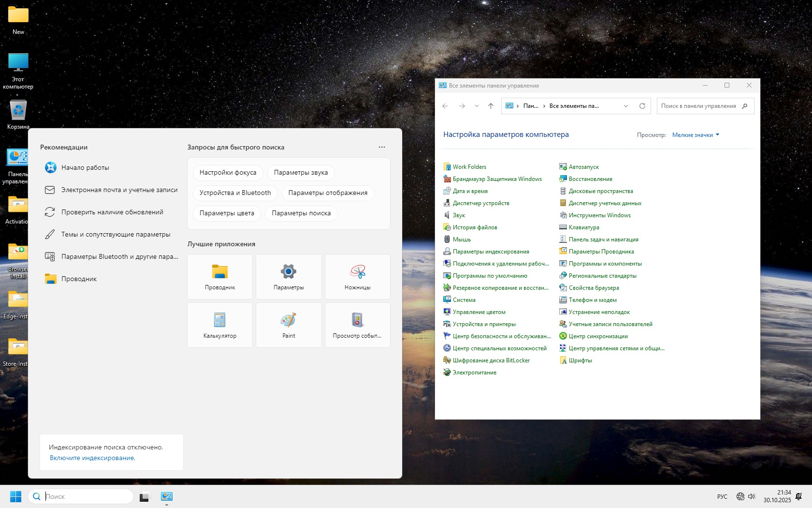Click the taskbar search box 'Поиск'
Viewport: 812px width, 508px height.
87,496
